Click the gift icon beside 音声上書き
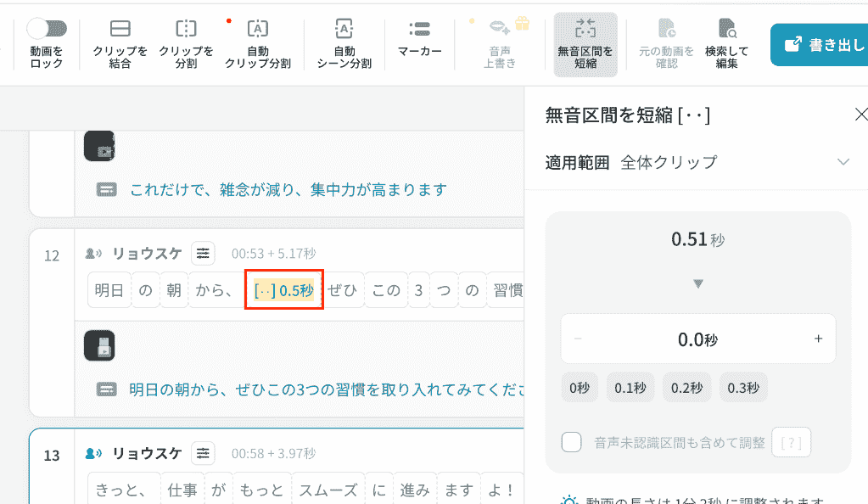The image size is (868, 504). [x=522, y=23]
